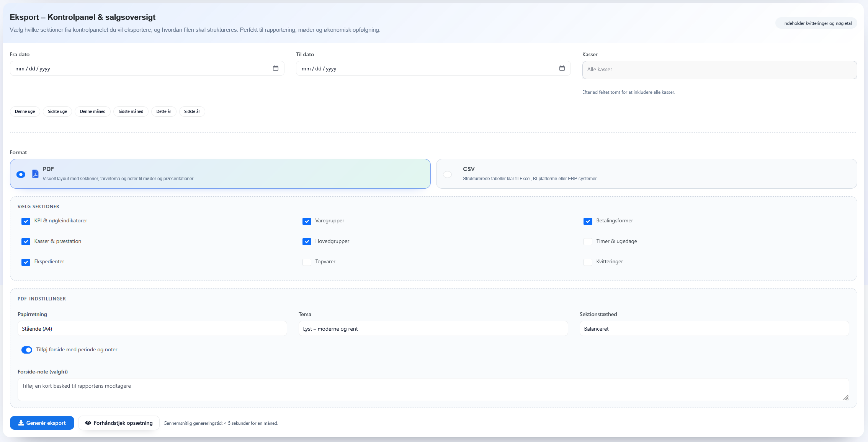The width and height of the screenshot is (868, 442).
Task: Open the Tema dropdown
Action: 433,329
